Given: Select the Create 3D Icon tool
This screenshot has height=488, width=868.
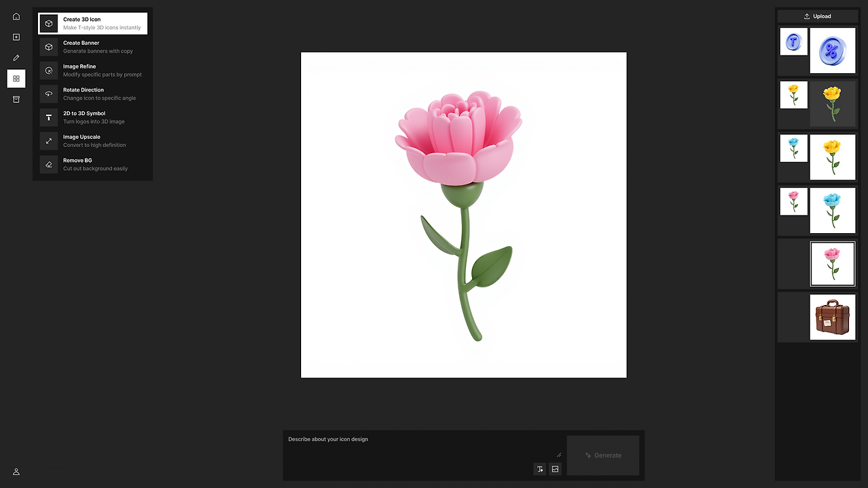Looking at the screenshot, I should 93,23.
